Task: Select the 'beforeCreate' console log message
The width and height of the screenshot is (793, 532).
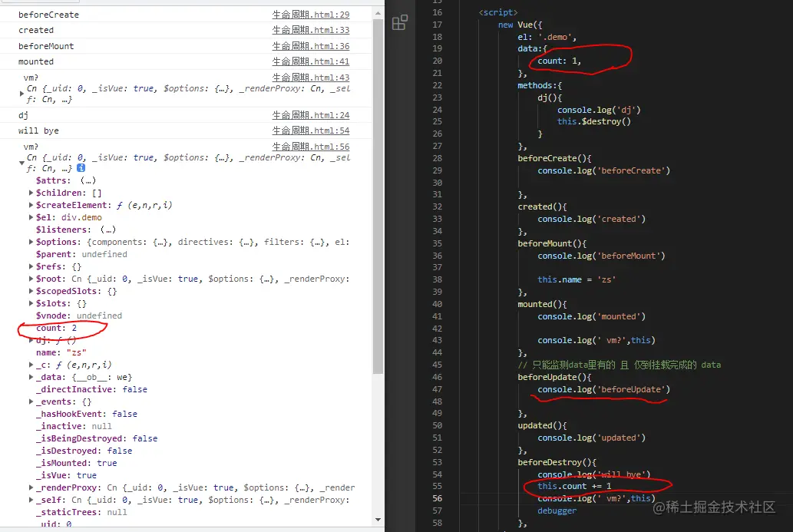Action: (48, 15)
